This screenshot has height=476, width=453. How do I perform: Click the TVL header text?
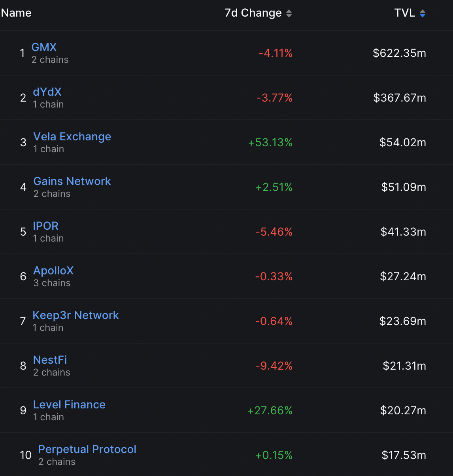[x=404, y=13]
